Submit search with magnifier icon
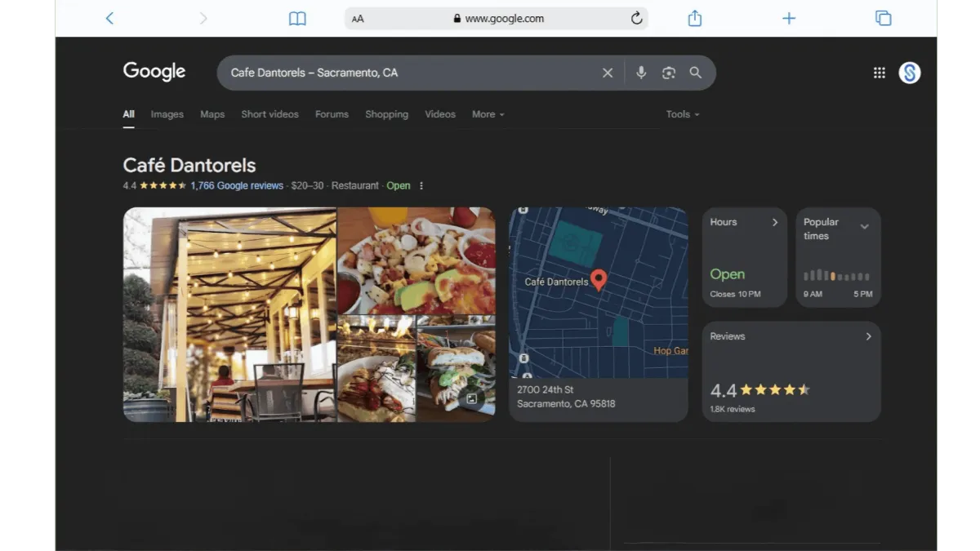This screenshot has height=551, width=980. [696, 73]
